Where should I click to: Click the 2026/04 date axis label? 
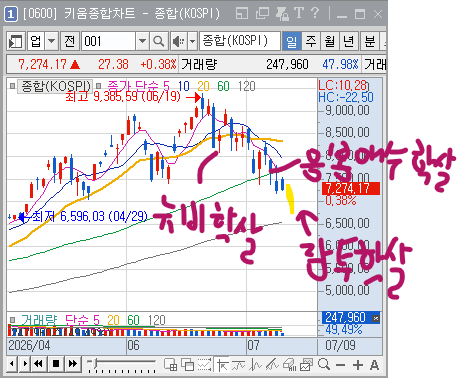[x=29, y=345]
